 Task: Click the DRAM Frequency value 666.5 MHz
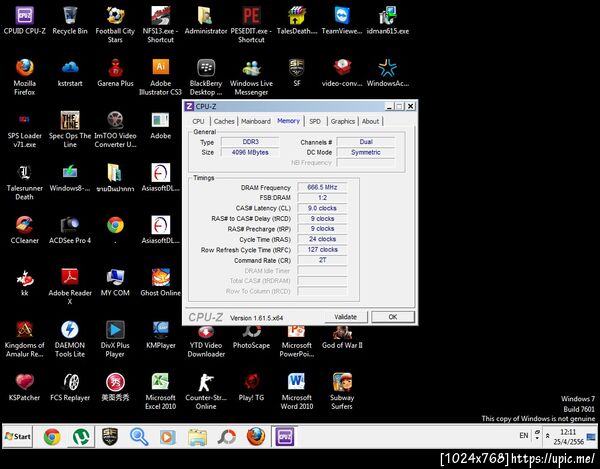tap(322, 187)
